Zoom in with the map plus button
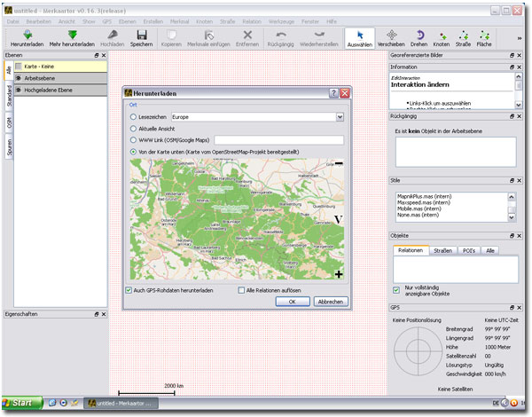Screen dimensions: 532x417 click(x=339, y=275)
